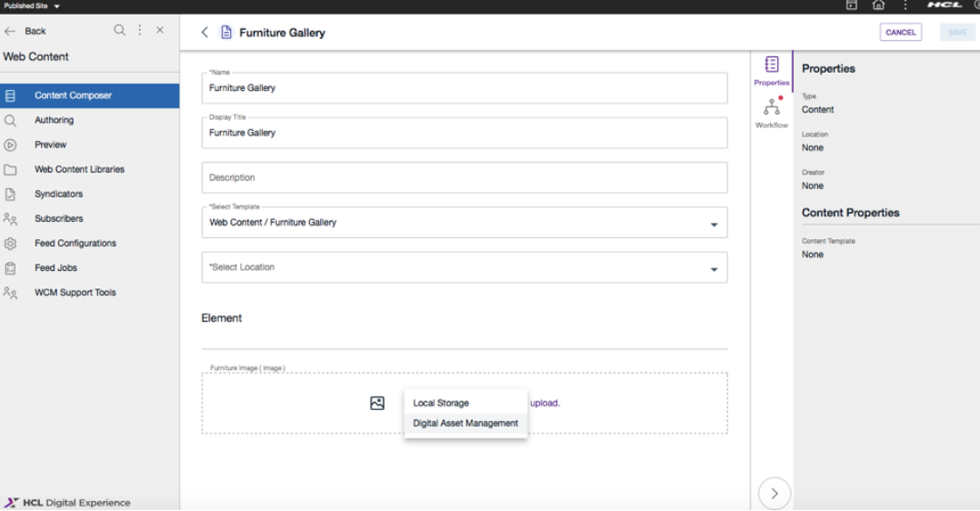The width and height of the screenshot is (980, 511).
Task: Click the home icon in top bar
Action: 878,5
